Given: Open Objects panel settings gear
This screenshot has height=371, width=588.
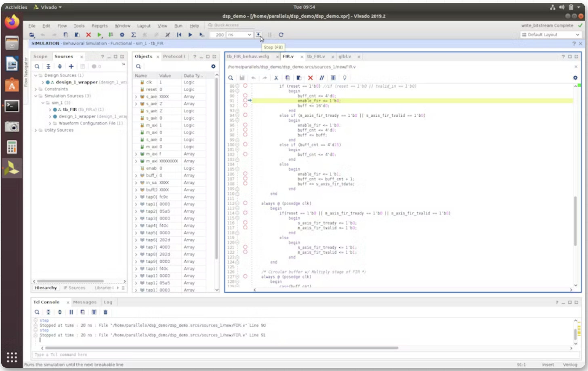Looking at the screenshot, I should [x=213, y=66].
